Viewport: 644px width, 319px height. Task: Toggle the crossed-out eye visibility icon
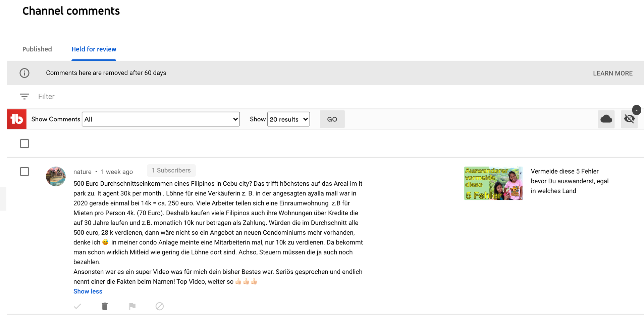629,119
